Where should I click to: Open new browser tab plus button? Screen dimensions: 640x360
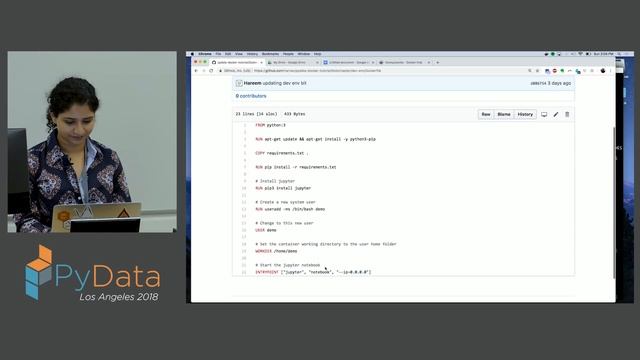tap(438, 62)
